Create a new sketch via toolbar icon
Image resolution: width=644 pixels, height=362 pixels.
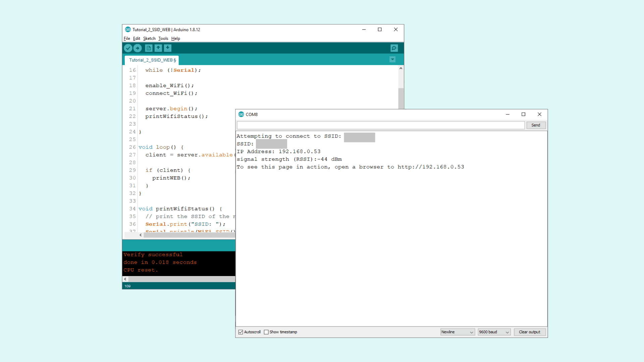(x=148, y=48)
